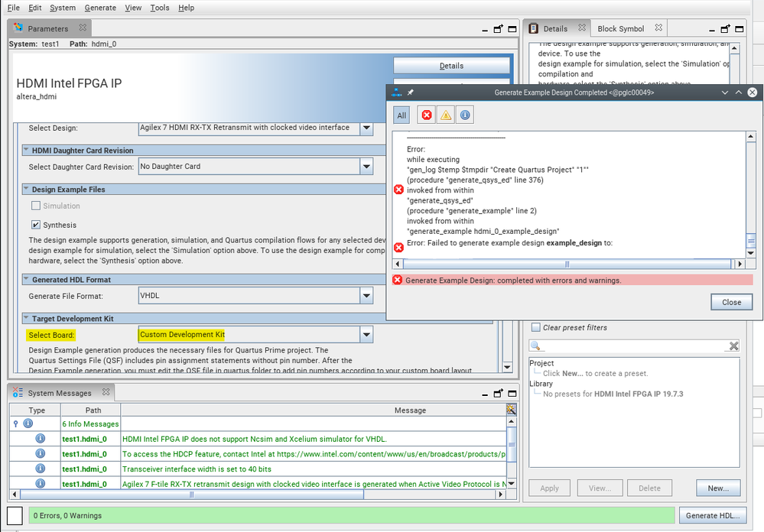Image resolution: width=764 pixels, height=532 pixels.
Task: Click the Apply preset button
Action: point(549,488)
